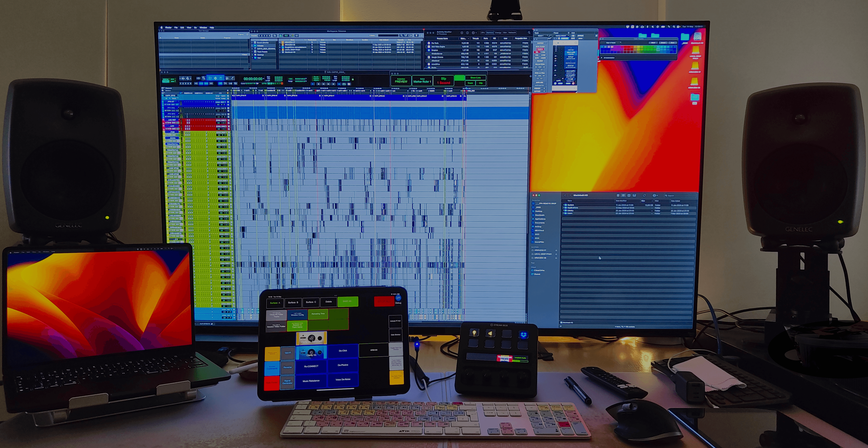Toggle BYPASS in the plugin window

(x=580, y=36)
